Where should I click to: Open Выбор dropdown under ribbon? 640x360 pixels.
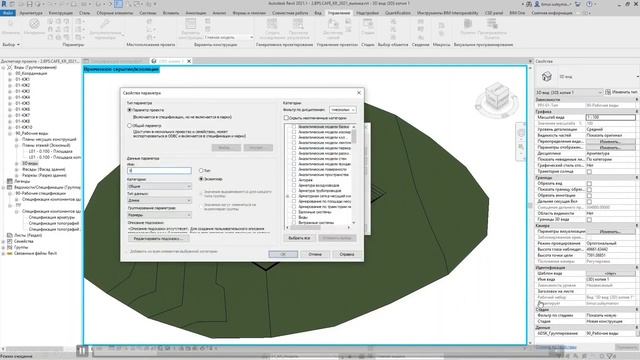pos(11,44)
